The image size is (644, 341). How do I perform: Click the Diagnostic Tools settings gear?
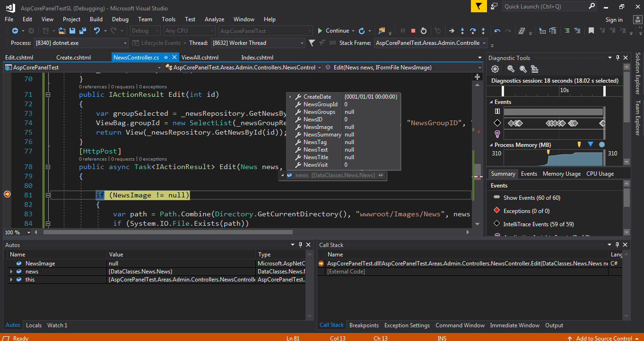tap(495, 69)
